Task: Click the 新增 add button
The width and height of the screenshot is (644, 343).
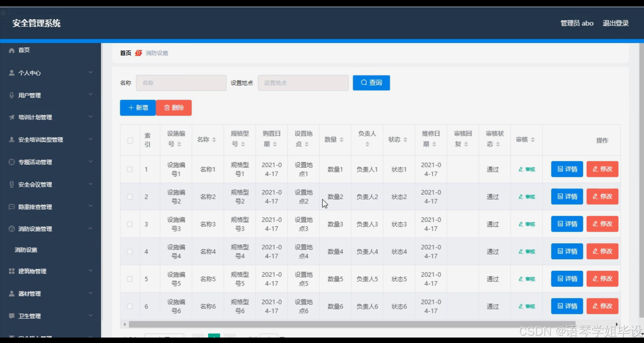Action: pyautogui.click(x=138, y=108)
